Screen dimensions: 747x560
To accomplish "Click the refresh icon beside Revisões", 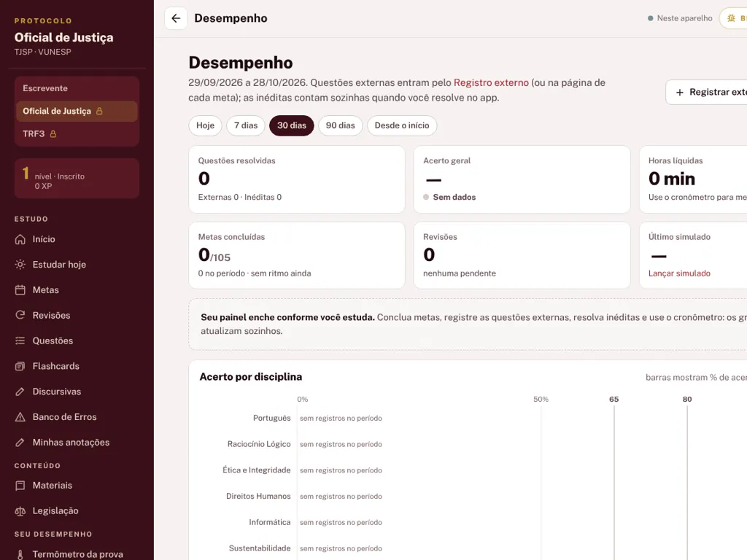I will pos(20,315).
